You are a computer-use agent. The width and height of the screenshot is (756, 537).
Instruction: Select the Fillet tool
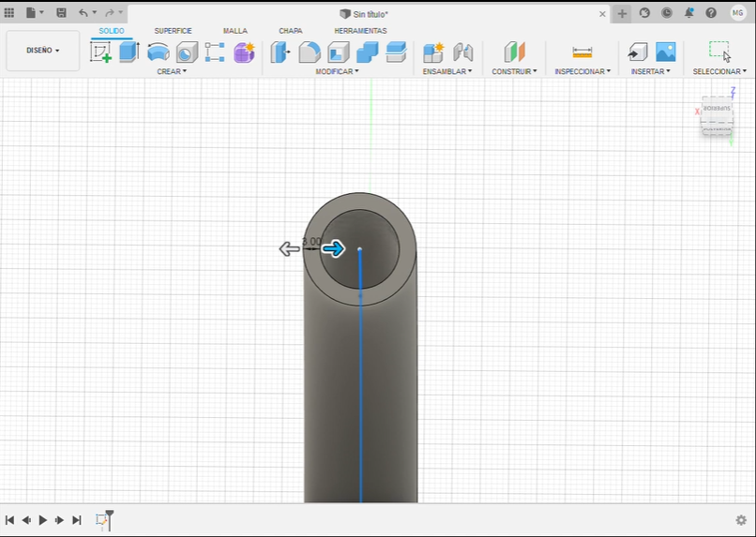310,52
